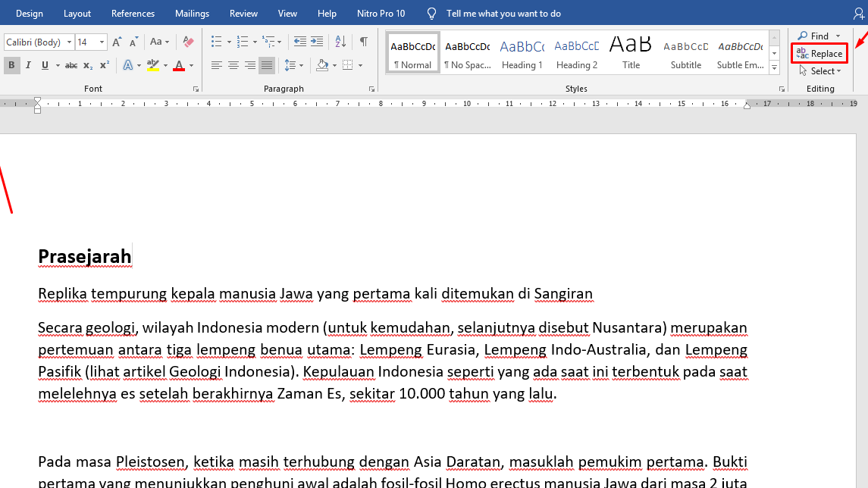Image resolution: width=868 pixels, height=488 pixels.
Task: Open the Design tab
Action: [30, 14]
